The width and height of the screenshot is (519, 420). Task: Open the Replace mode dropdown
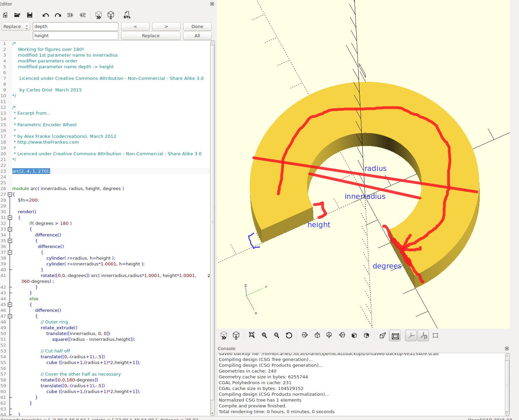pos(16,27)
